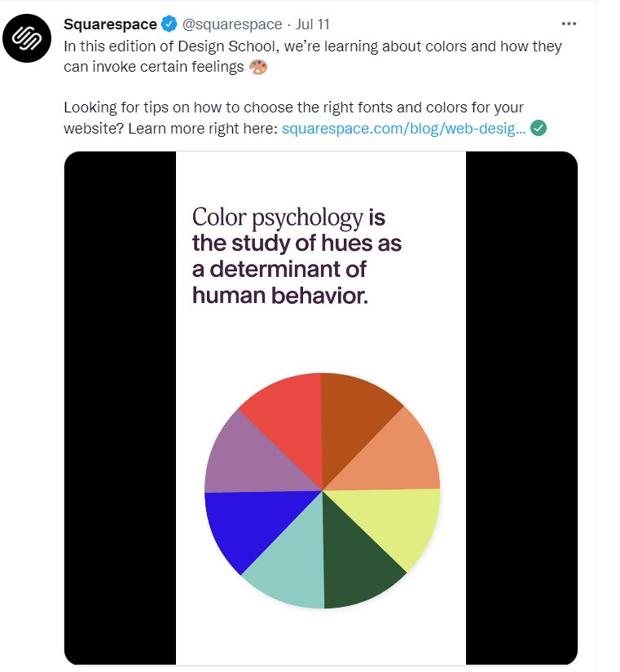Click the center of the color wheel

coord(322,489)
